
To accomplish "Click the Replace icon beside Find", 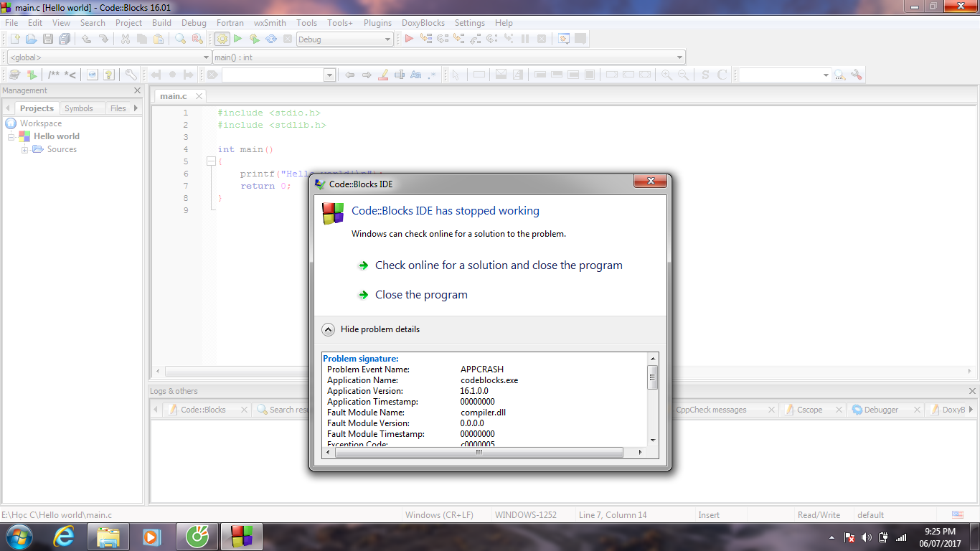I will [197, 39].
